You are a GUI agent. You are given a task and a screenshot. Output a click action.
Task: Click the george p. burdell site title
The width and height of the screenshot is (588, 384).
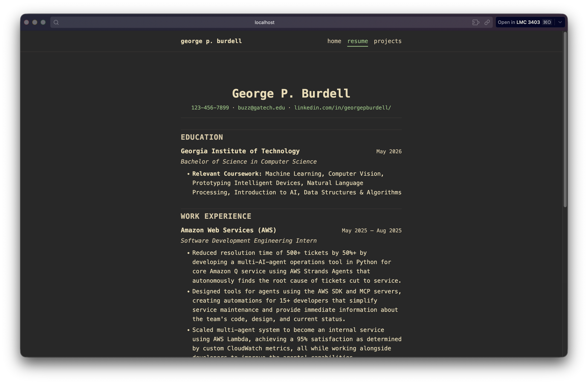tap(211, 41)
